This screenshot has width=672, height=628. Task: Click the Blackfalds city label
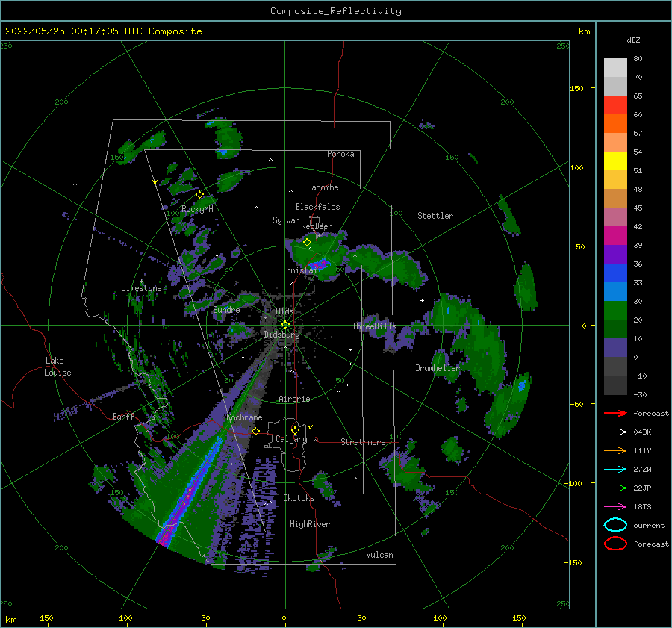pos(317,207)
